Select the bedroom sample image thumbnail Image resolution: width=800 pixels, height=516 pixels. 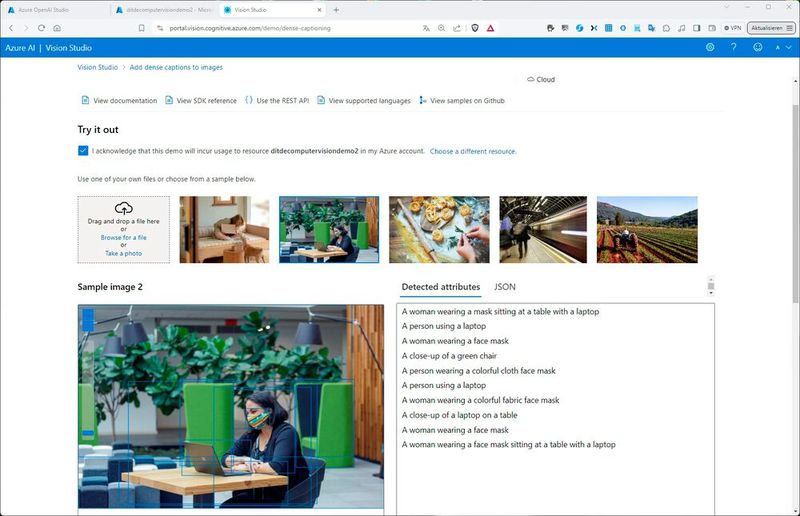pos(224,230)
